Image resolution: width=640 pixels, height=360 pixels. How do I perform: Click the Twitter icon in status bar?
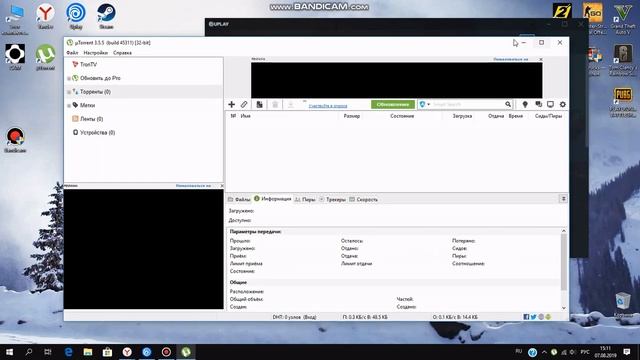[533, 317]
